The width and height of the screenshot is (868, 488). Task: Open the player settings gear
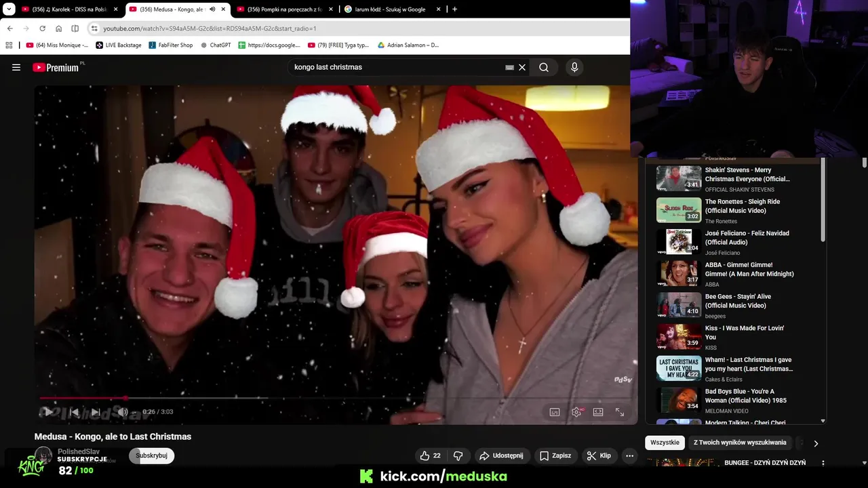(x=576, y=411)
